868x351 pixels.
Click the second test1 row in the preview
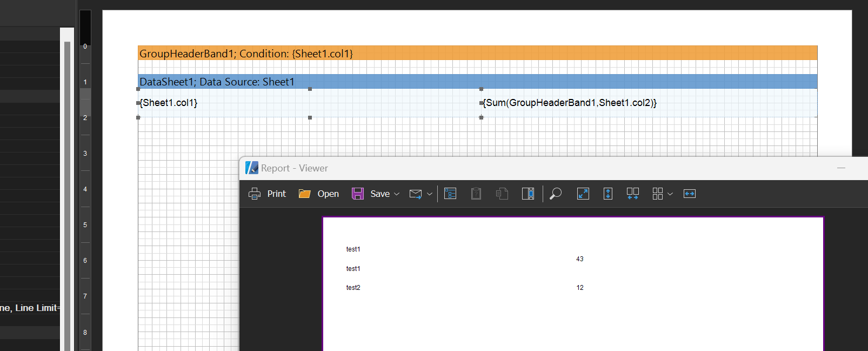353,269
